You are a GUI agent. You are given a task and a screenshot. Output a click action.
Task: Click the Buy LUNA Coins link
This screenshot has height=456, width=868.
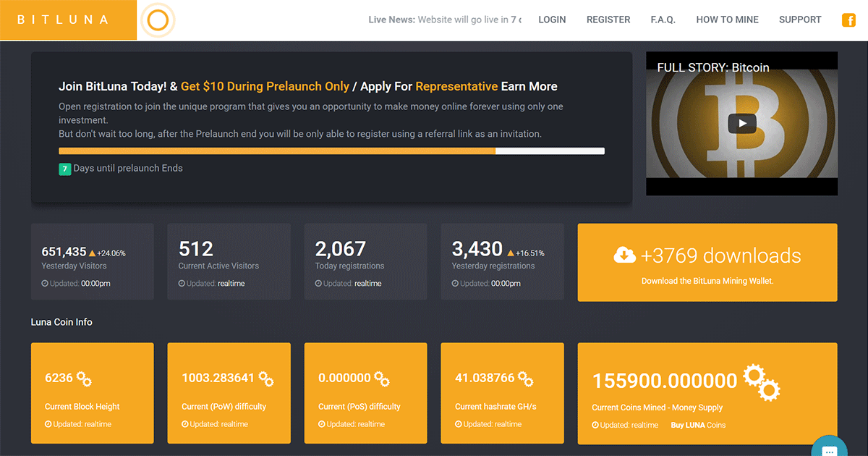point(698,425)
